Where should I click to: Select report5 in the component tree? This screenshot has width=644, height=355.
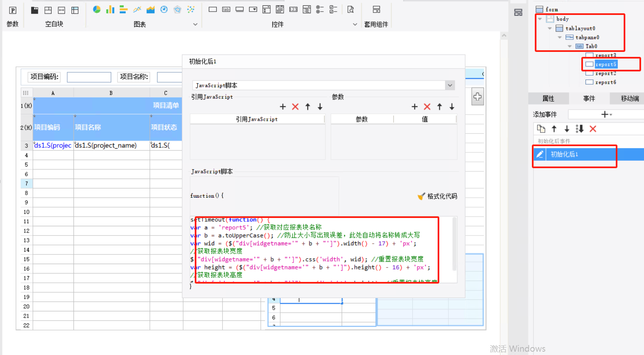point(606,64)
